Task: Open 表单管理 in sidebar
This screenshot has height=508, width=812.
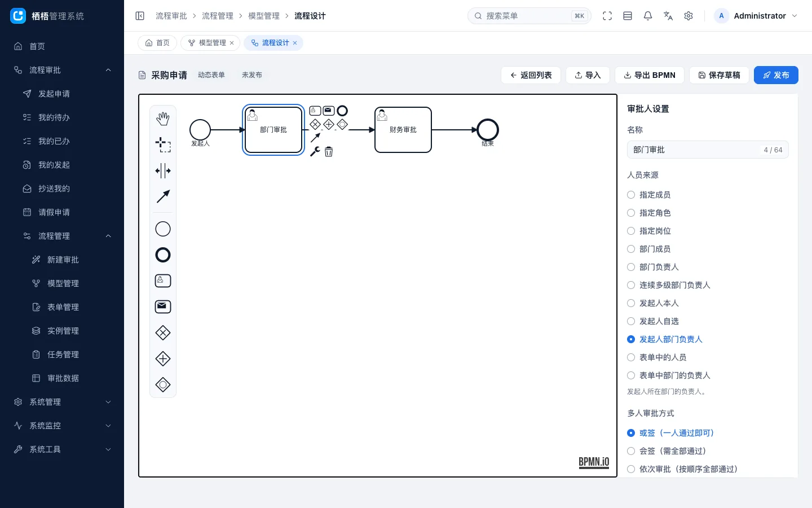Action: (x=62, y=307)
